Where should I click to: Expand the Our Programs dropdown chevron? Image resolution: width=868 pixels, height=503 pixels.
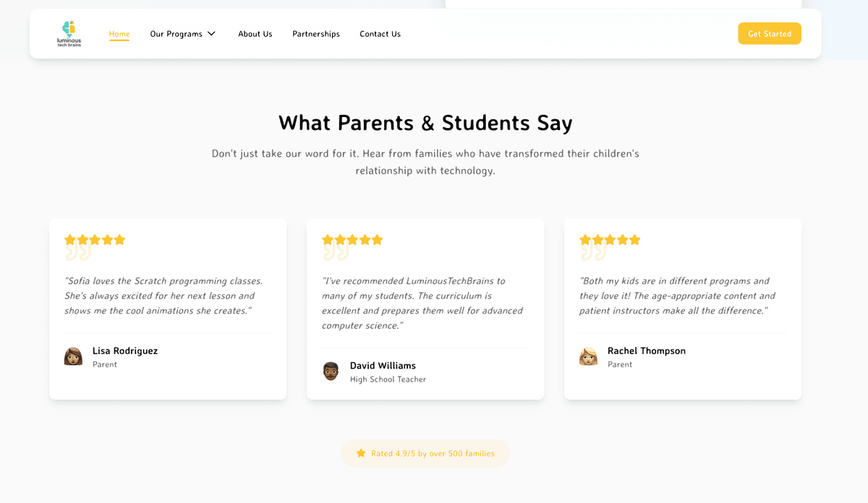tap(211, 34)
